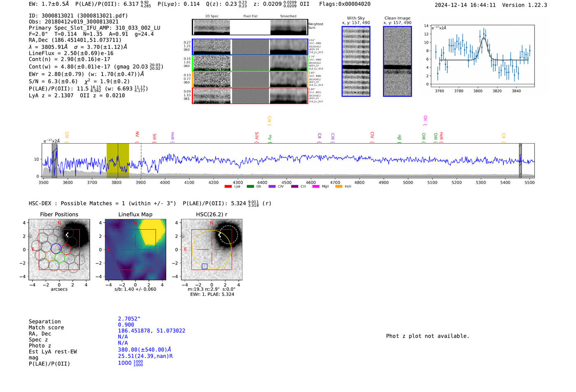Click the green Hβ line marker label
This screenshot has height=392, width=576.
399,137
